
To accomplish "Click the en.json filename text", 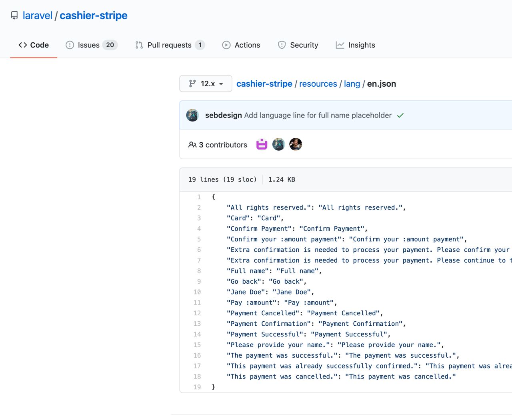I will click(382, 84).
